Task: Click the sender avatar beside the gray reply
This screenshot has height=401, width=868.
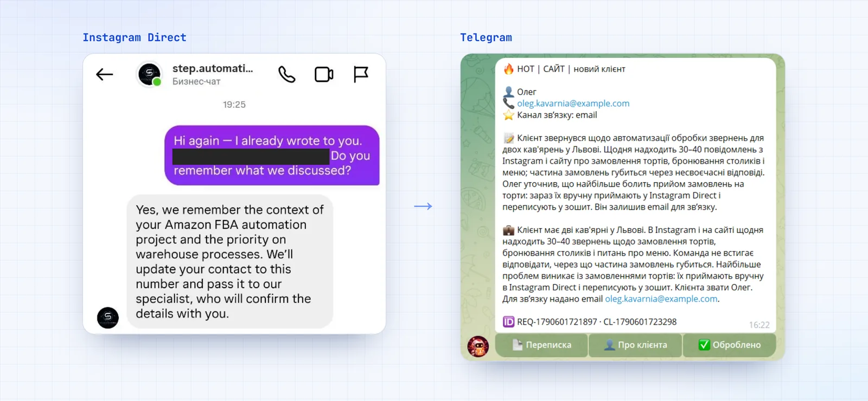Action: pos(107,317)
